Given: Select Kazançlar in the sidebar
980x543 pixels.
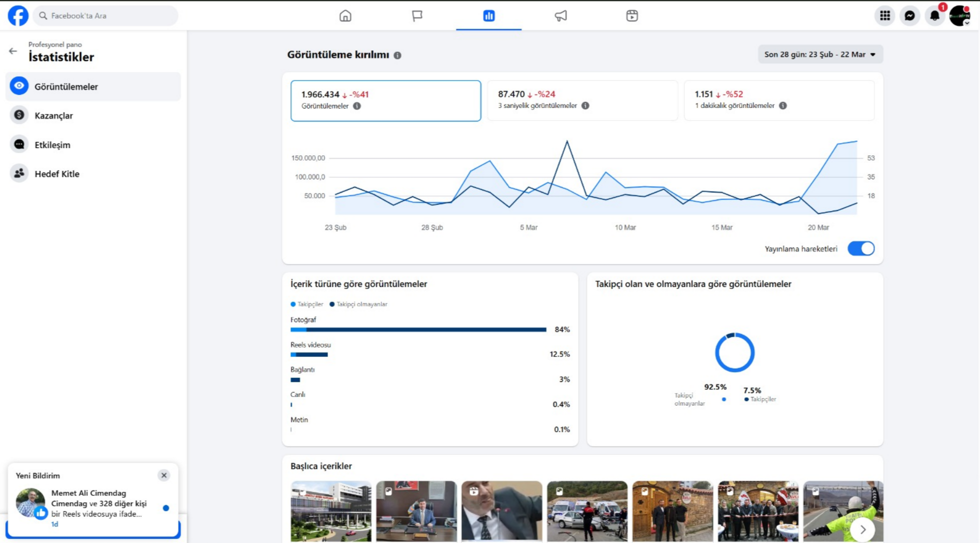Looking at the screenshot, I should [53, 115].
